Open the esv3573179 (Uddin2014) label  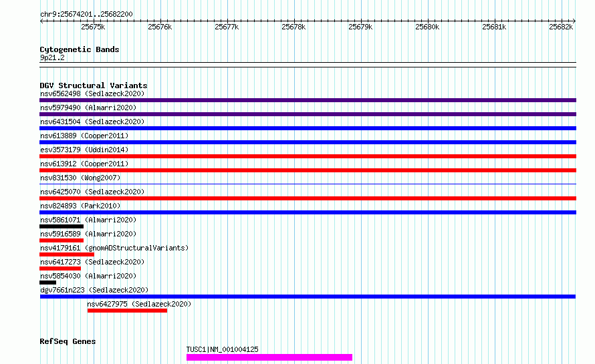pyautogui.click(x=84, y=150)
